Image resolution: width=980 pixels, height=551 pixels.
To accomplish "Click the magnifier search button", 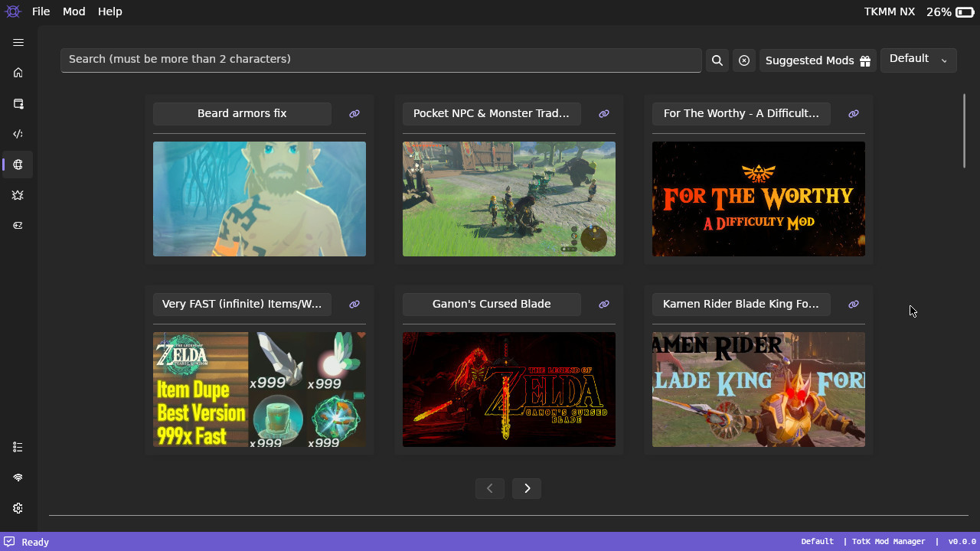I will click(x=717, y=60).
